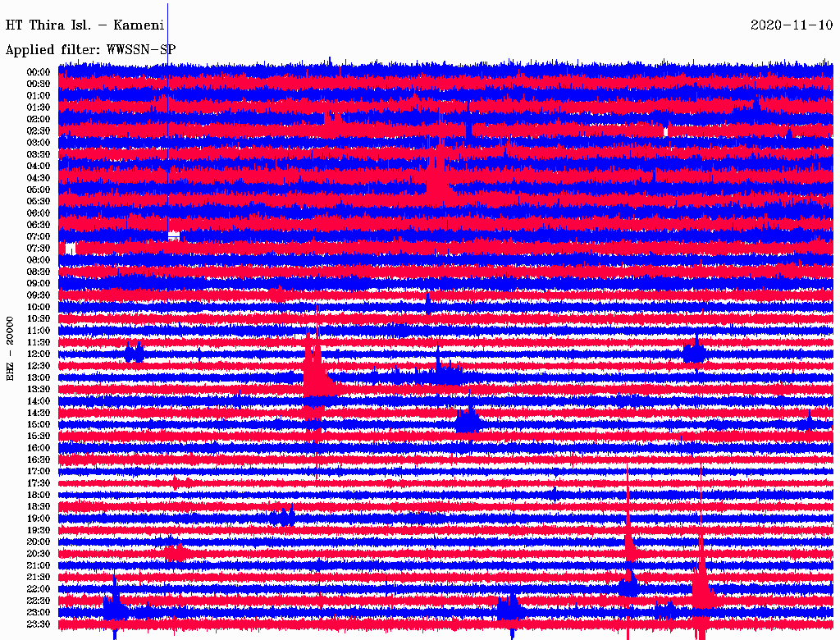This screenshot has width=840, height=640.
Task: Click the white data gap on the 07:30 trace
Action: [x=71, y=249]
